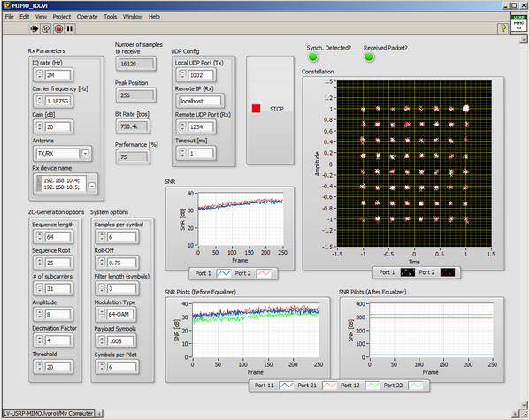Image resolution: width=530 pixels, height=420 pixels.
Task: Click the IQ rate stepper arrows
Action: [40, 75]
